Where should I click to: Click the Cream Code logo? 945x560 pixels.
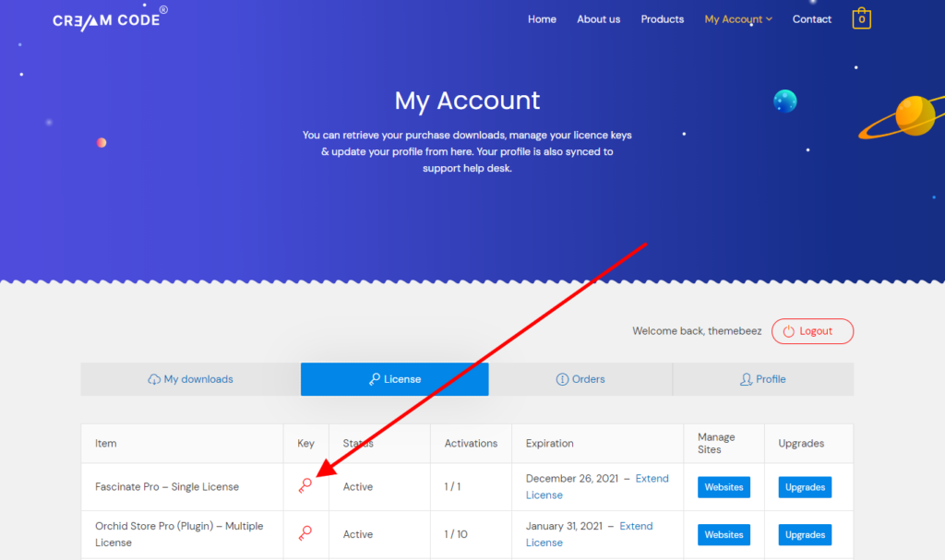click(x=110, y=18)
